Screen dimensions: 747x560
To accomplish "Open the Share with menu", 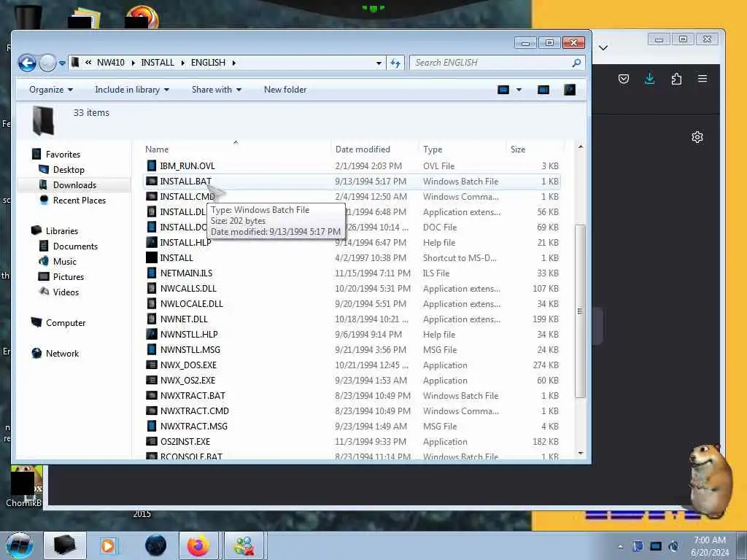I will 216,90.
